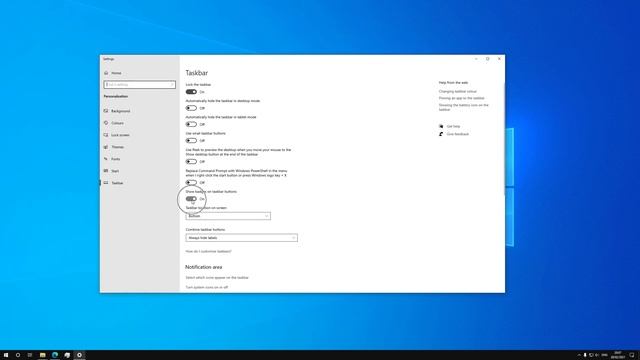The width and height of the screenshot is (640, 360).
Task: Select Fonts in sidebar
Action: pos(116,159)
